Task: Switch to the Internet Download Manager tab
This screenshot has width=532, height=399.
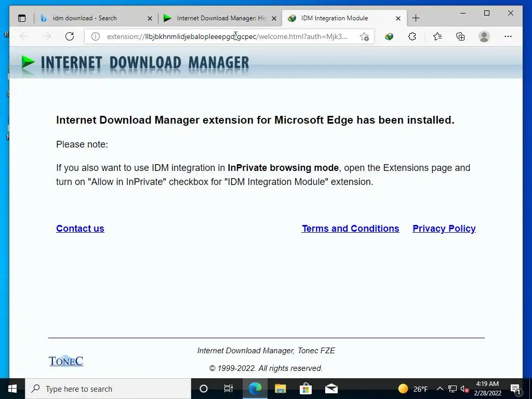Action: point(220,18)
